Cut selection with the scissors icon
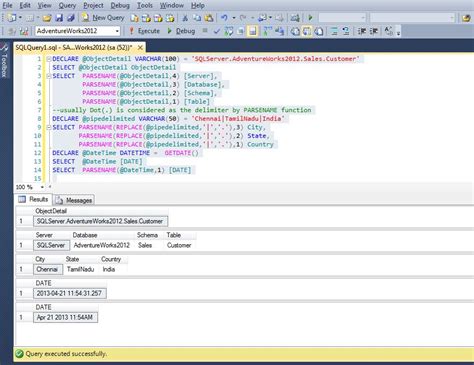 pos(185,18)
